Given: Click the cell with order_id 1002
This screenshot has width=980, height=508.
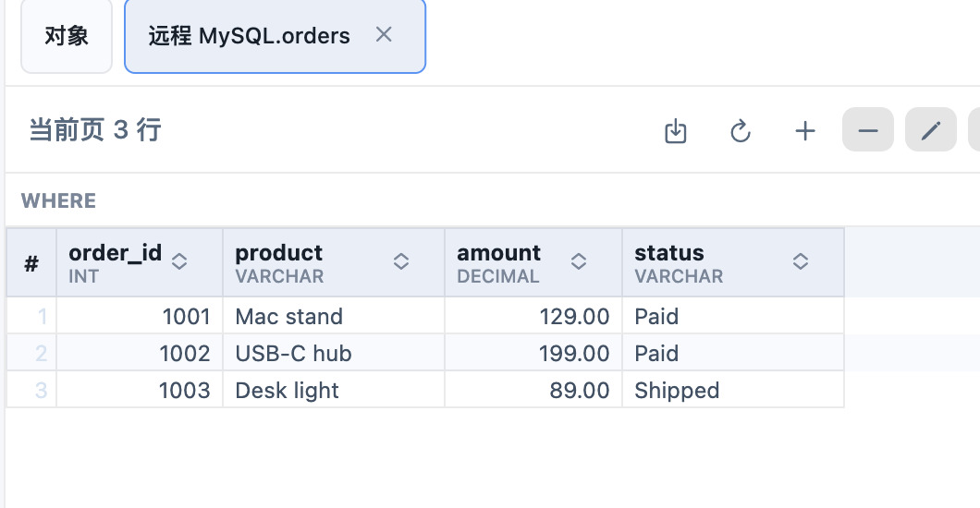Looking at the screenshot, I should click(140, 353).
